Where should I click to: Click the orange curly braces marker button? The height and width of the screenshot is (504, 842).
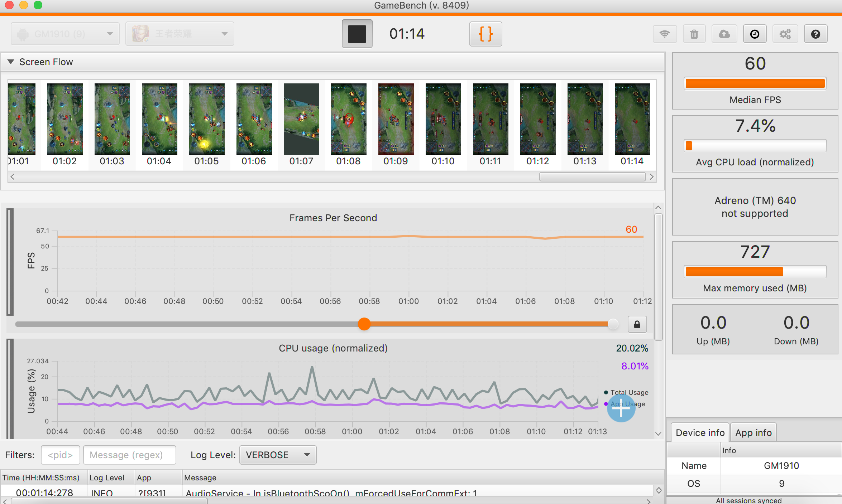tap(485, 34)
